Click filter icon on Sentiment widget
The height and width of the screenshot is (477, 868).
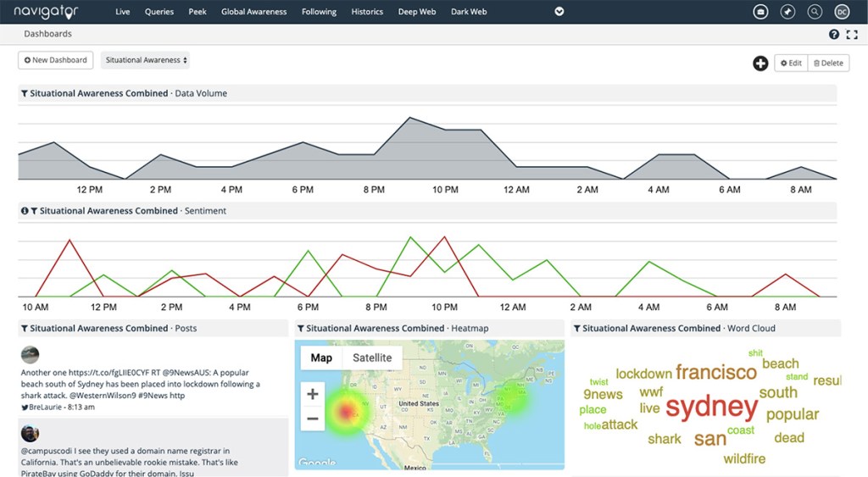(34, 211)
